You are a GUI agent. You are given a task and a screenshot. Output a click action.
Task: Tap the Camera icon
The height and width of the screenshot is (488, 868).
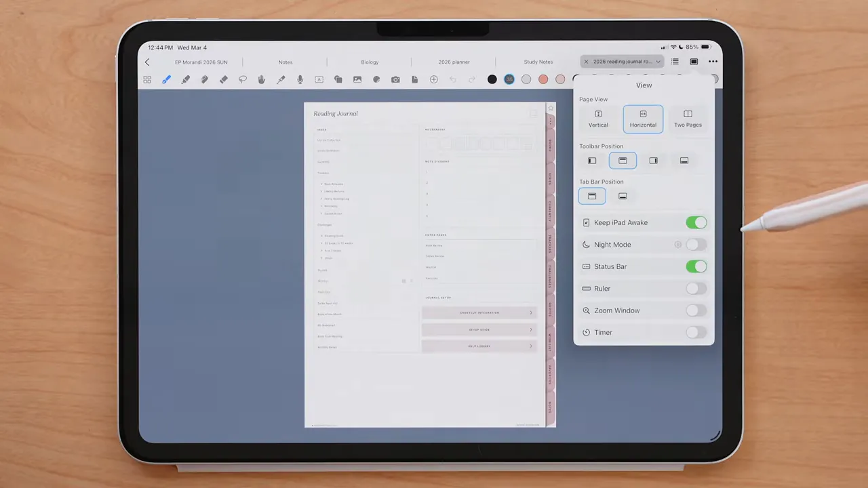395,79
